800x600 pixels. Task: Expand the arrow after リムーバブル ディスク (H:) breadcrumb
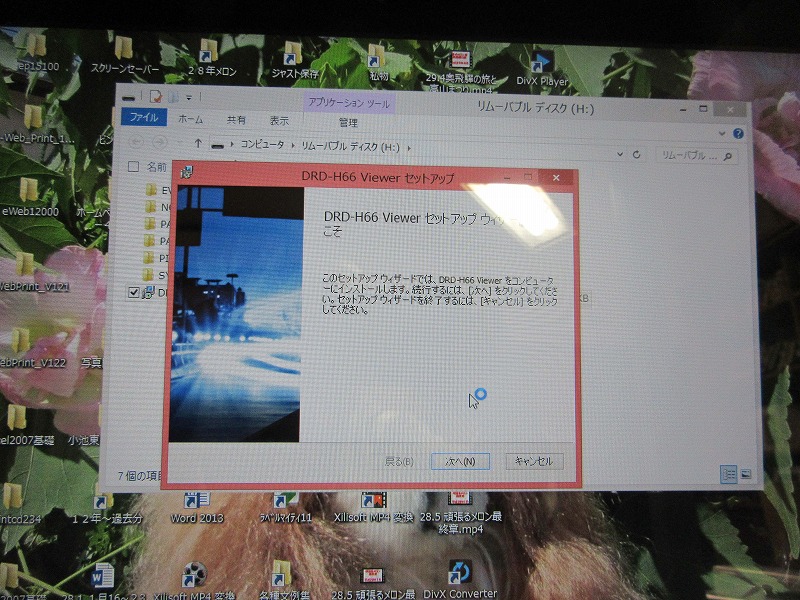point(409,148)
